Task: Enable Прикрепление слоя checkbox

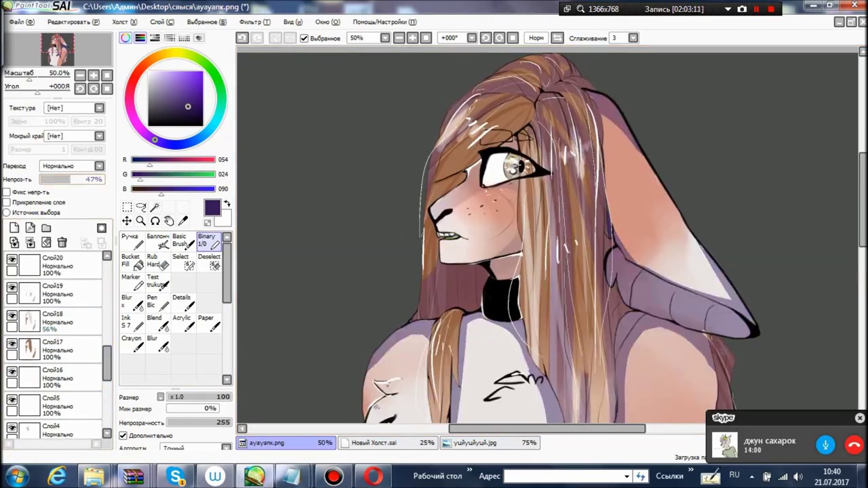Action: coord(7,203)
